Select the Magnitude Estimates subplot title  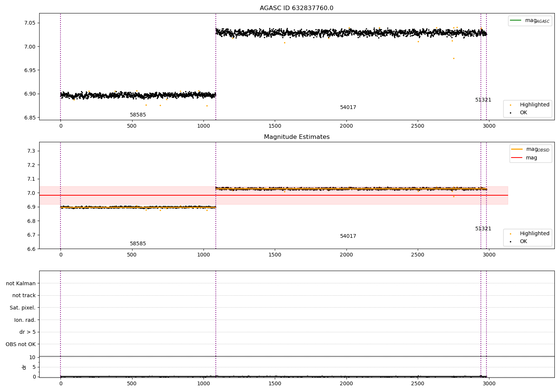(x=296, y=137)
